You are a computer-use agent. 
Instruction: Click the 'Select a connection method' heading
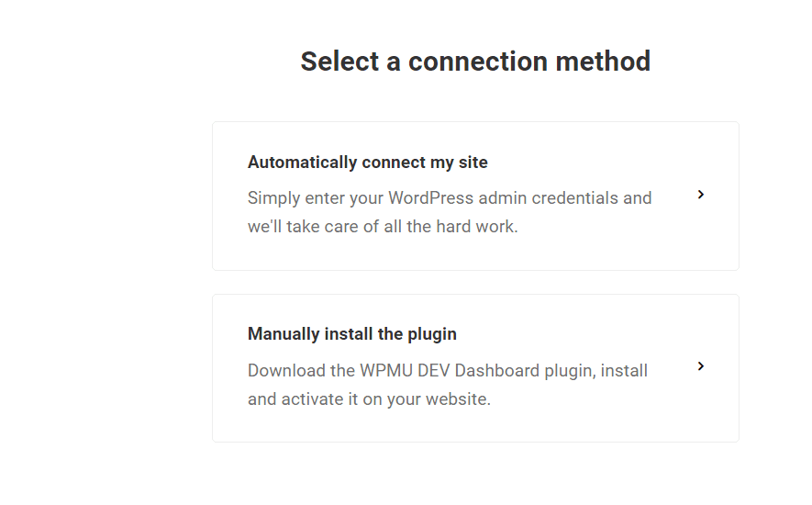475,62
